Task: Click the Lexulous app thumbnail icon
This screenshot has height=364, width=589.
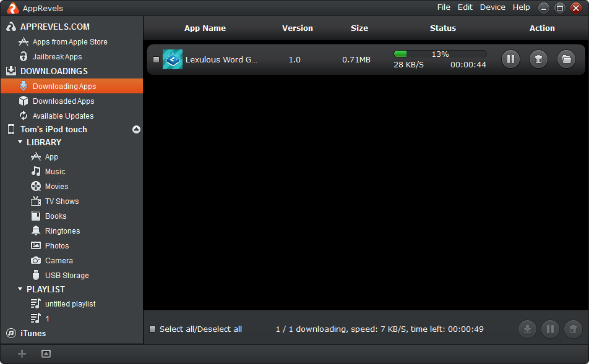Action: 173,59
